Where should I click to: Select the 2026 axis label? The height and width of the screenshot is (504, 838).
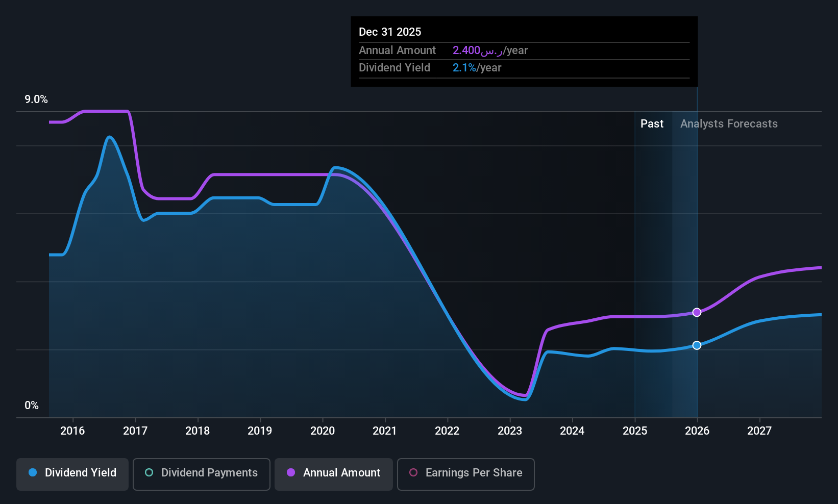[x=697, y=431]
